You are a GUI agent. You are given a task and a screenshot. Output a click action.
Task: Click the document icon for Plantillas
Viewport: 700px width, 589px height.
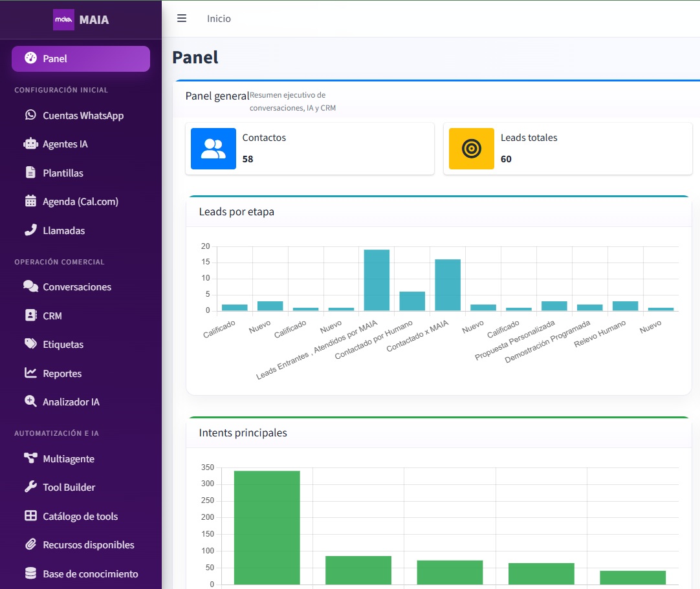point(31,172)
